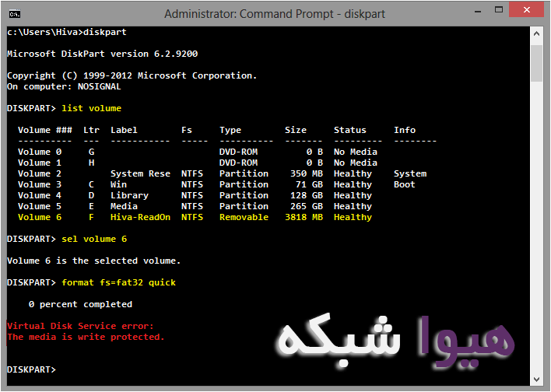Click the 'list volume' command text

91,108
